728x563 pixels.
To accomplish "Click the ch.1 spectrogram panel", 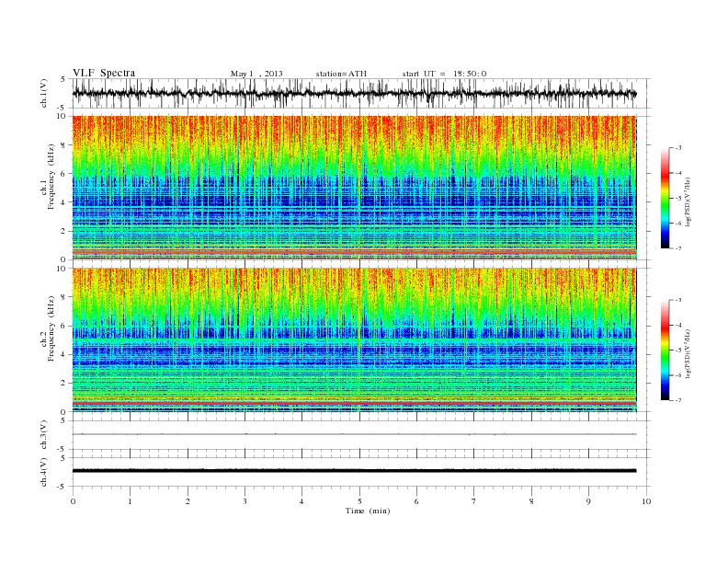I will [x=354, y=188].
